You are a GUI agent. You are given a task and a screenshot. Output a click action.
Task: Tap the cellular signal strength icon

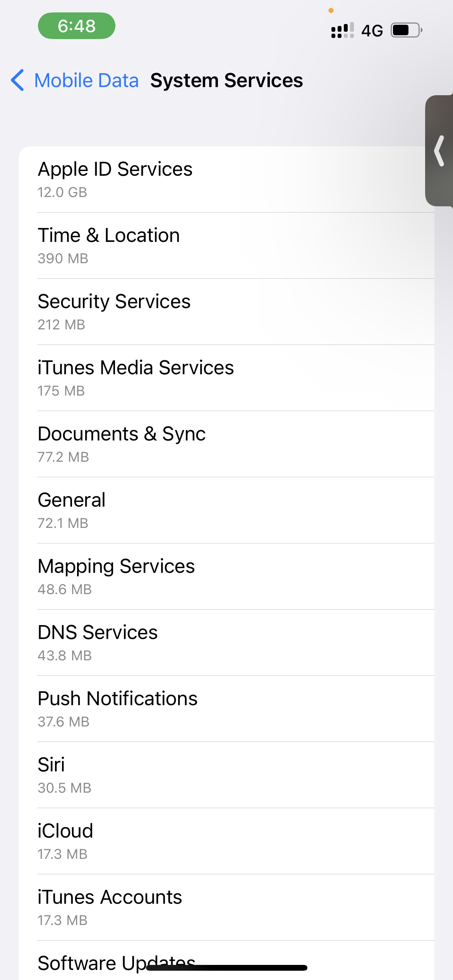click(x=342, y=30)
